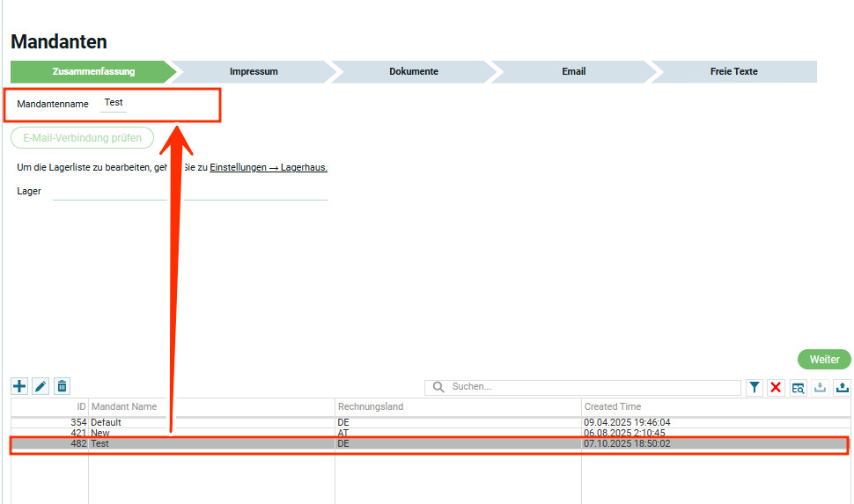
Task: Switch to the Impressum step
Action: coord(254,71)
